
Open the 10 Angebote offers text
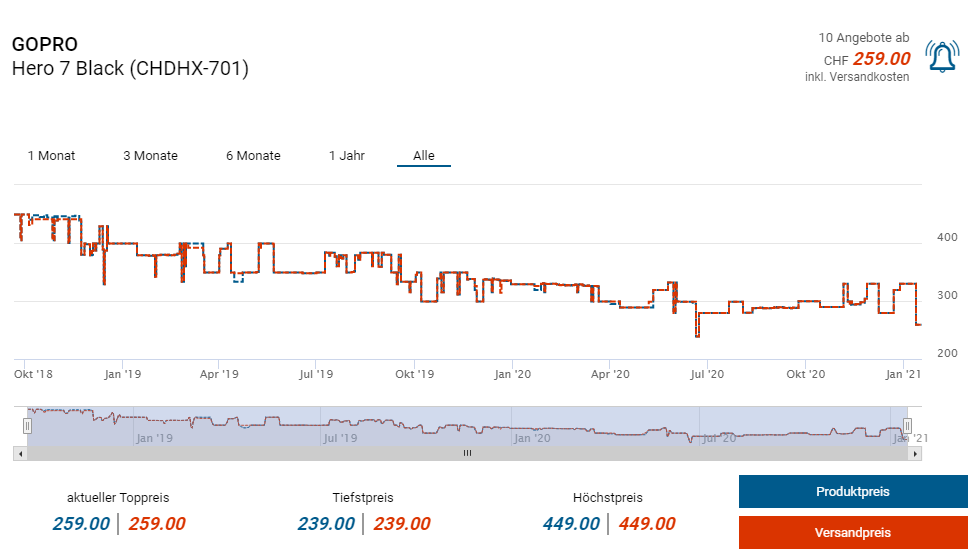tap(863, 38)
